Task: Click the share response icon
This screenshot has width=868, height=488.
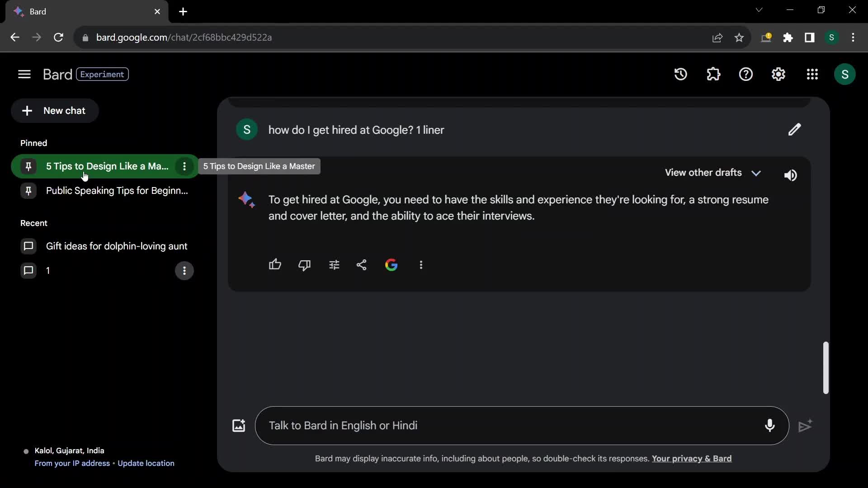Action: [361, 264]
